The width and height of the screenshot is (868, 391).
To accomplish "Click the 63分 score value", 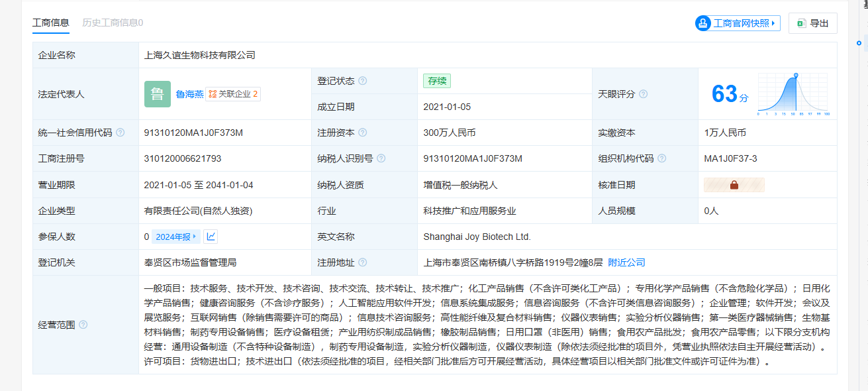I will click(x=730, y=94).
